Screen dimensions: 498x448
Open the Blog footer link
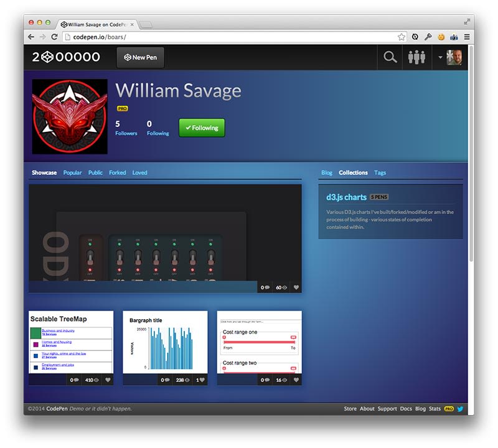coord(420,409)
